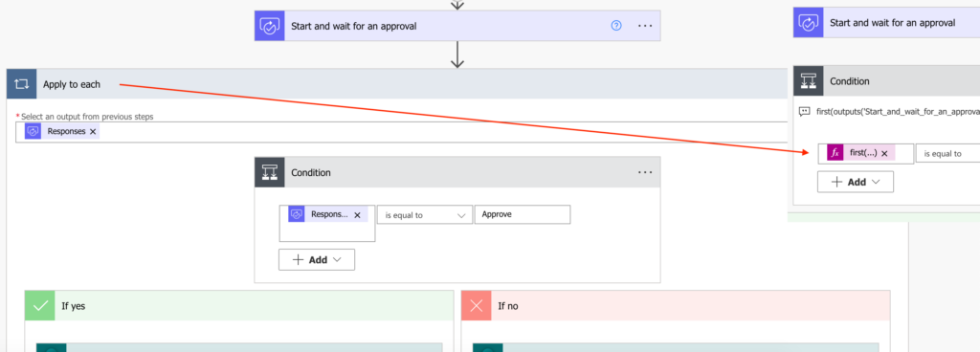The width and height of the screenshot is (980, 352).
Task: Click the comment icon beside the first(outputs expression
Action: (x=805, y=112)
